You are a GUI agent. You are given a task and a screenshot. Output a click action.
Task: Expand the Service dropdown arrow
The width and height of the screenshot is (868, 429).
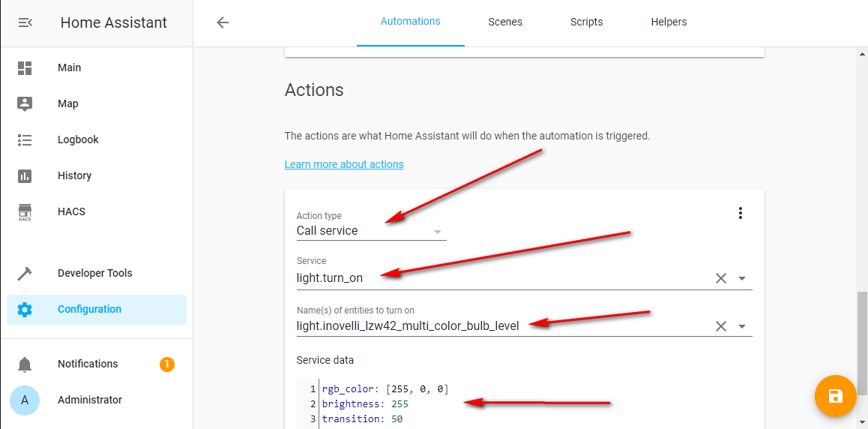click(x=742, y=278)
